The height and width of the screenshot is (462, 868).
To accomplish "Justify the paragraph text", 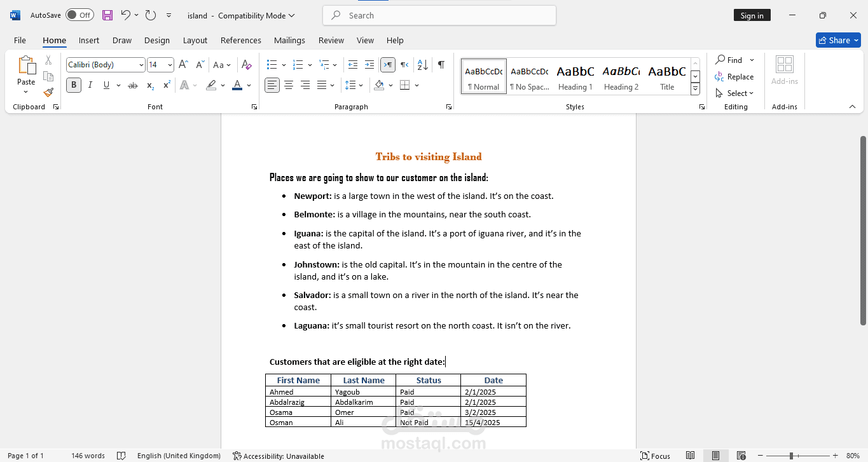I will tap(322, 85).
